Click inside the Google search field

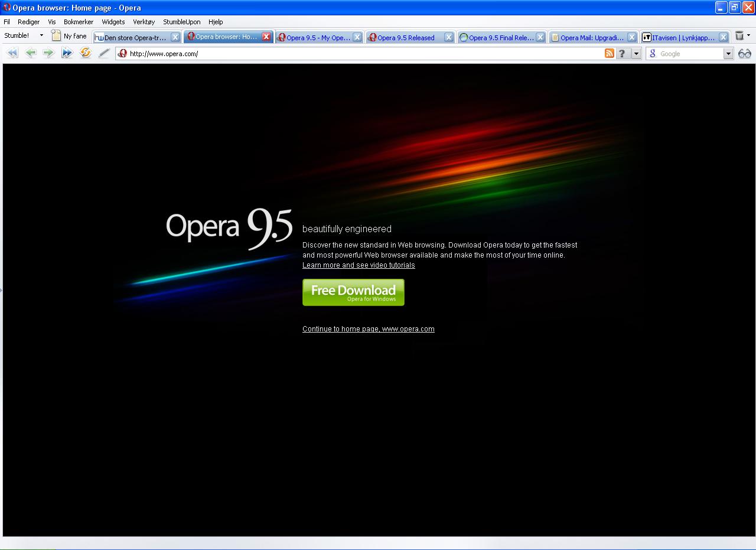click(691, 54)
